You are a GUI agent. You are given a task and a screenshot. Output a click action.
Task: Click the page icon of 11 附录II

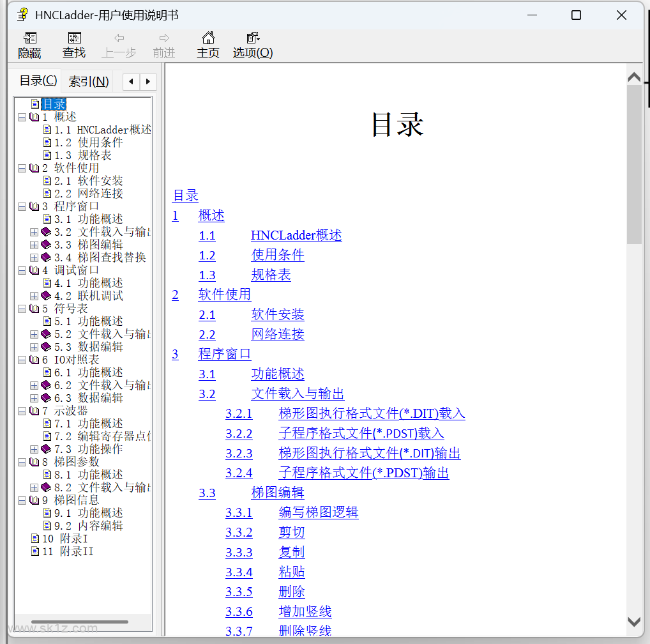36,551
